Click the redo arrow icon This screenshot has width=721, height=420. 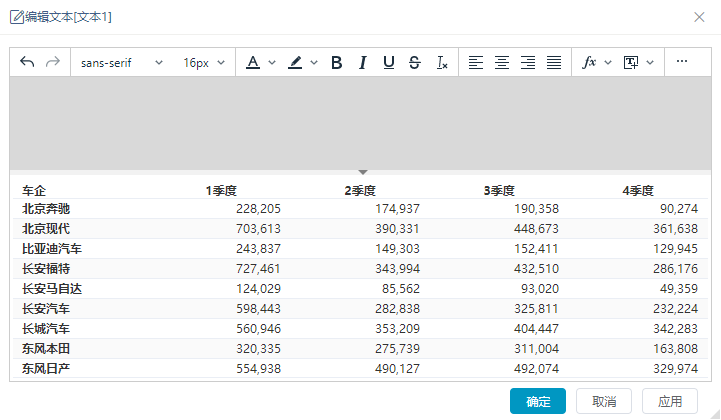[x=53, y=62]
